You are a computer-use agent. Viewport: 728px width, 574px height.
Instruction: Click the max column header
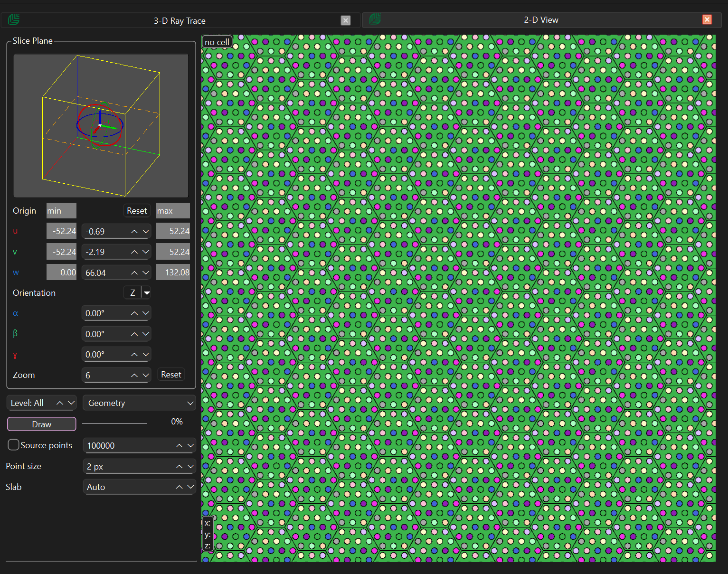[x=173, y=211]
